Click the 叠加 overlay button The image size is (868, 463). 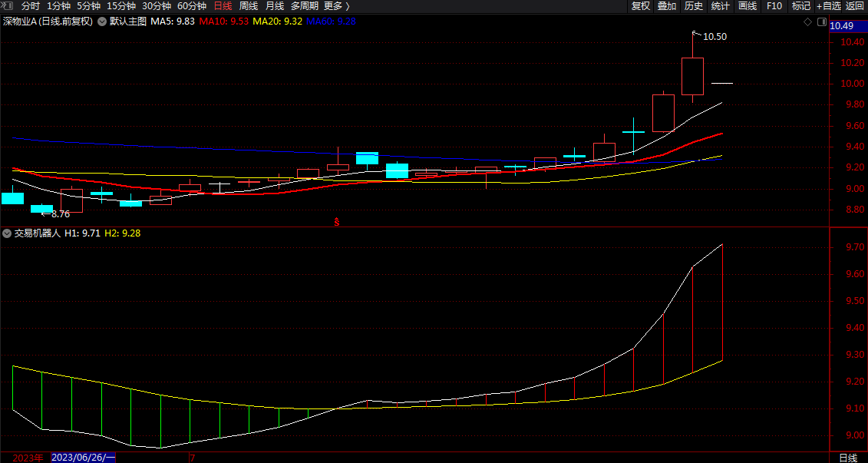coord(667,6)
